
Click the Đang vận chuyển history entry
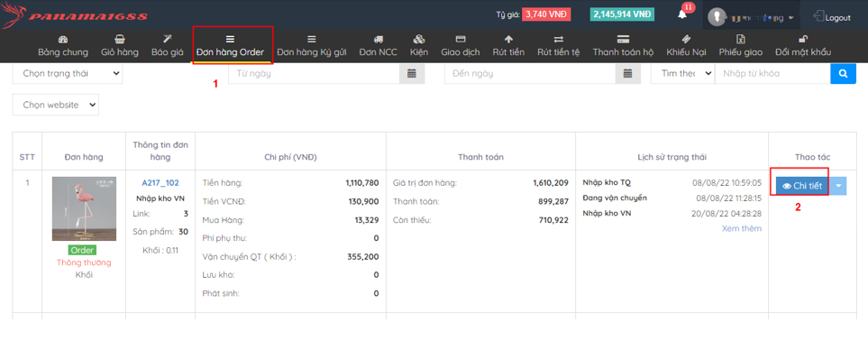[x=615, y=198]
